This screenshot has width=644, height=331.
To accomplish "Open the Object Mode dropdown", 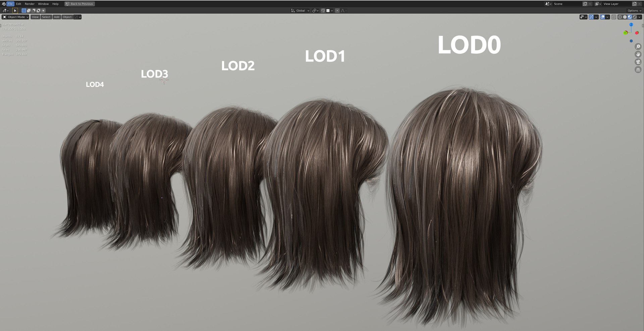I will click(x=15, y=17).
